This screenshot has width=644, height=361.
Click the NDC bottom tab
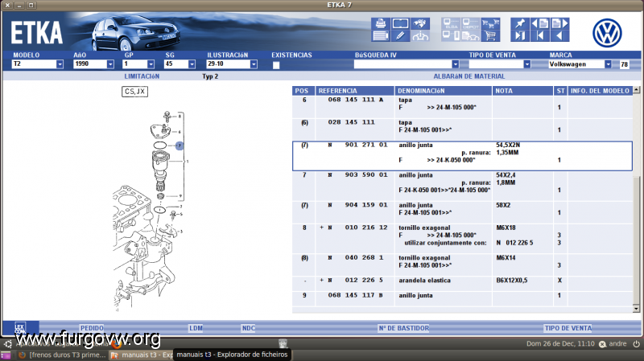point(249,328)
